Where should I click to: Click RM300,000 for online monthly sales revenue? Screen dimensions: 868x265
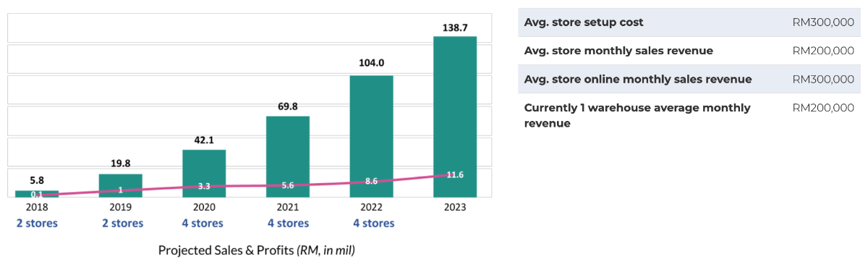click(x=823, y=79)
